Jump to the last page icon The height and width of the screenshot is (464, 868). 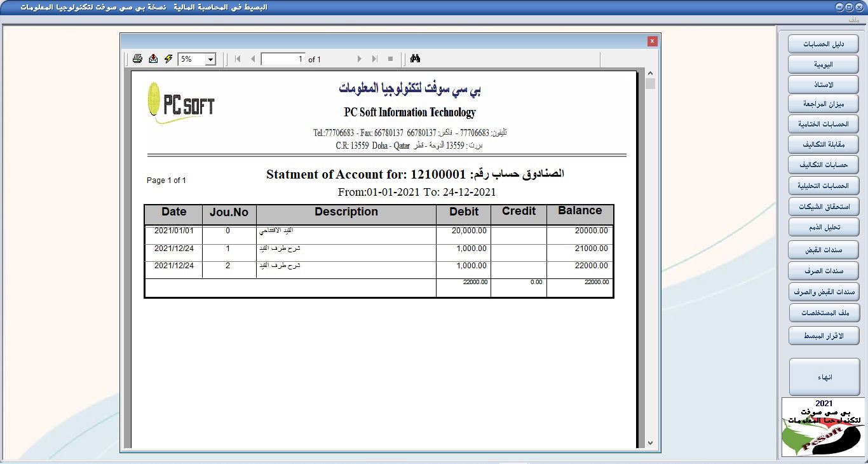374,58
